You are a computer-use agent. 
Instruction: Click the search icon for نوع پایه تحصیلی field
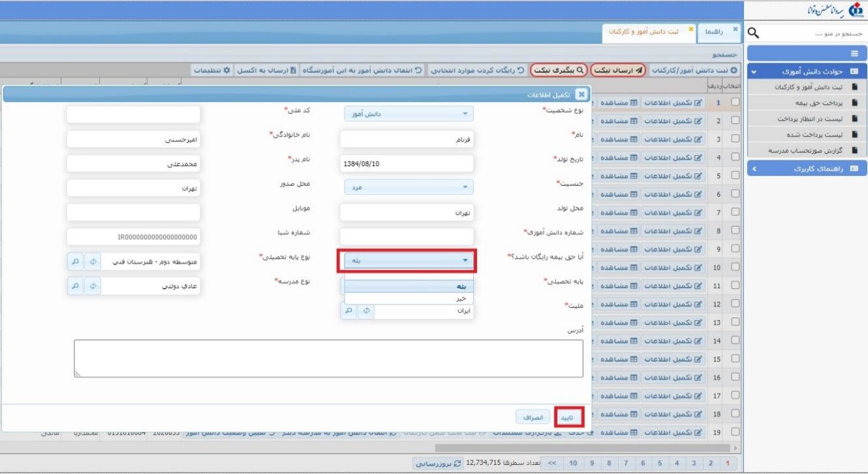pyautogui.click(x=76, y=261)
